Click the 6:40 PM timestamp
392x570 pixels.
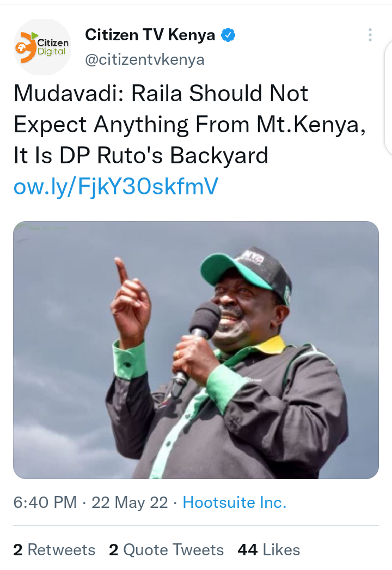[45, 502]
